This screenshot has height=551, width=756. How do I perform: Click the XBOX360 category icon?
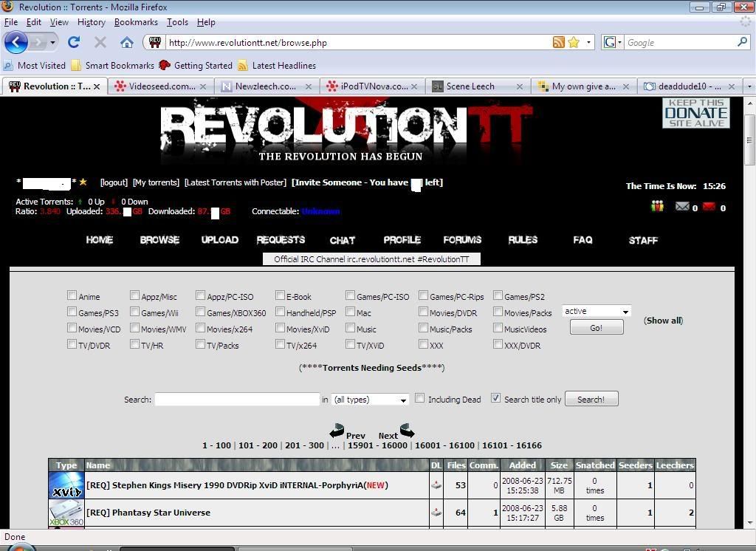click(x=66, y=513)
